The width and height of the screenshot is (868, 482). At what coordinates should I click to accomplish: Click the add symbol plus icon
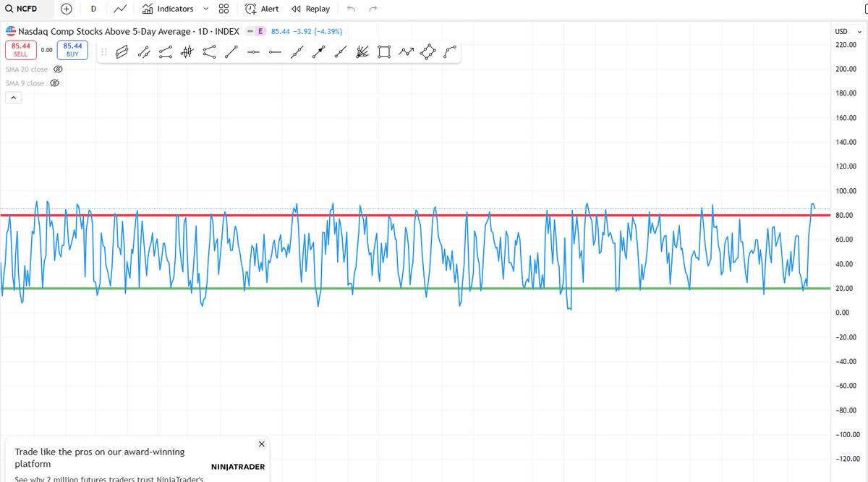click(x=67, y=9)
